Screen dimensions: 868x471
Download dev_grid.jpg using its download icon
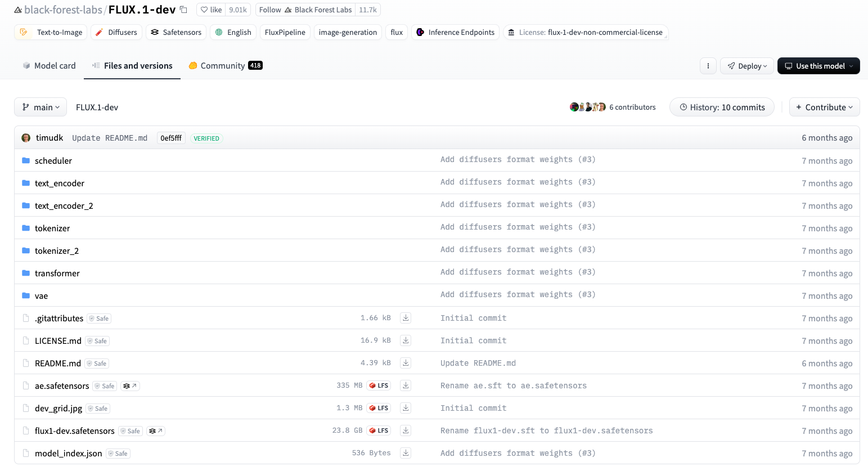[405, 408]
